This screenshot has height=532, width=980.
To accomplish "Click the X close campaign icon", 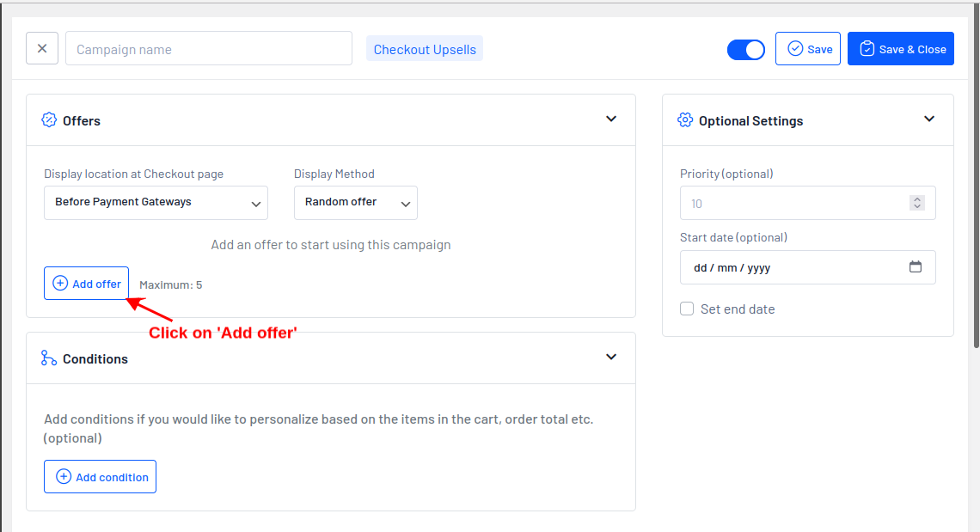I will coord(42,49).
